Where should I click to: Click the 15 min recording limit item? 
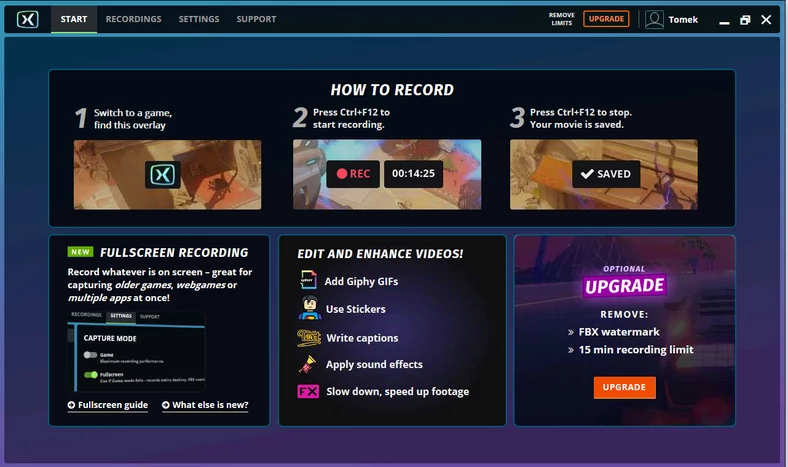636,349
